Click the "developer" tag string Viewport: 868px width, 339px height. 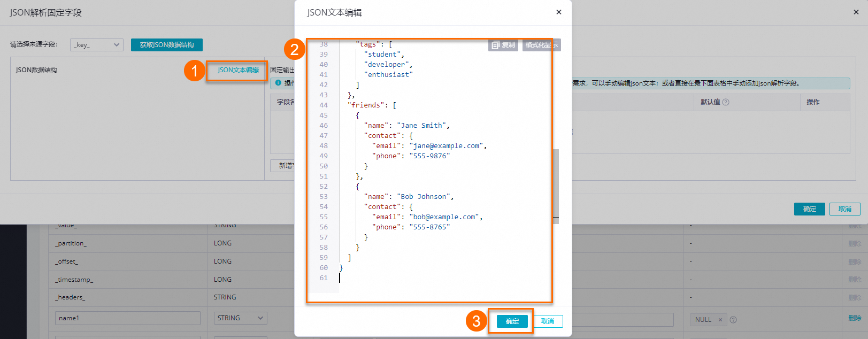coord(386,65)
